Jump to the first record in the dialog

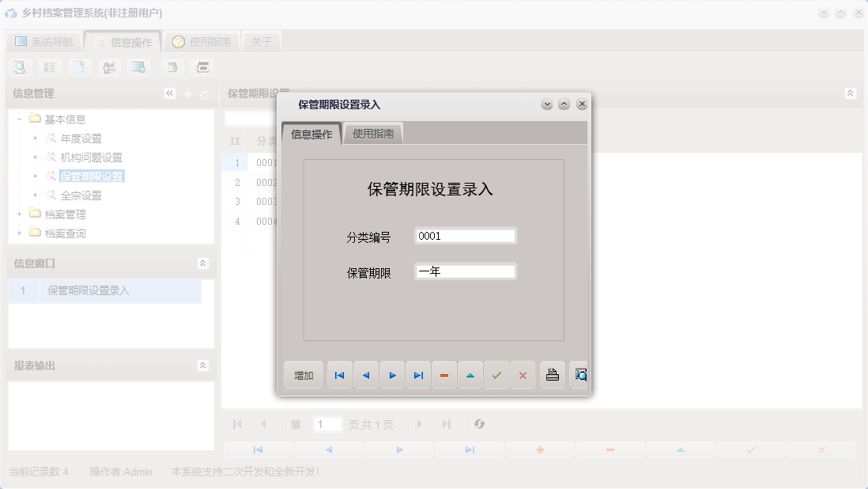point(339,374)
